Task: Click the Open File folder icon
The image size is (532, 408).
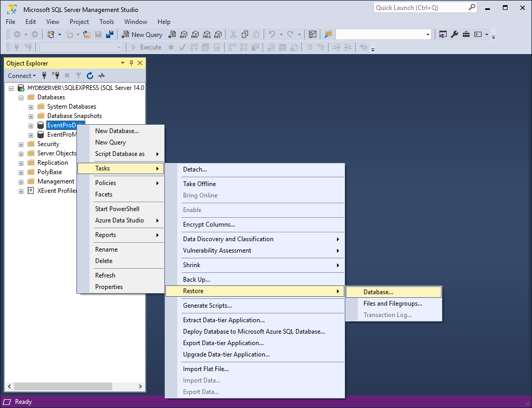Action: click(x=87, y=35)
